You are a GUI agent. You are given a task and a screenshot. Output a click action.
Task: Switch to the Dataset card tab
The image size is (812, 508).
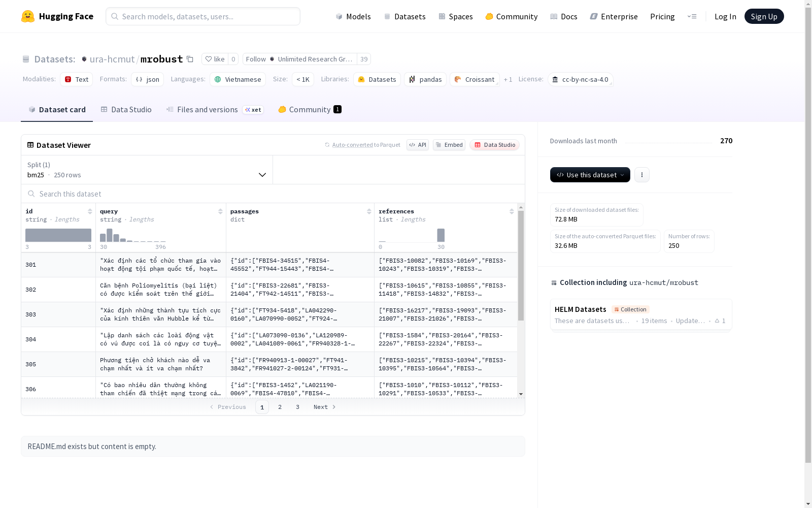coord(57,110)
